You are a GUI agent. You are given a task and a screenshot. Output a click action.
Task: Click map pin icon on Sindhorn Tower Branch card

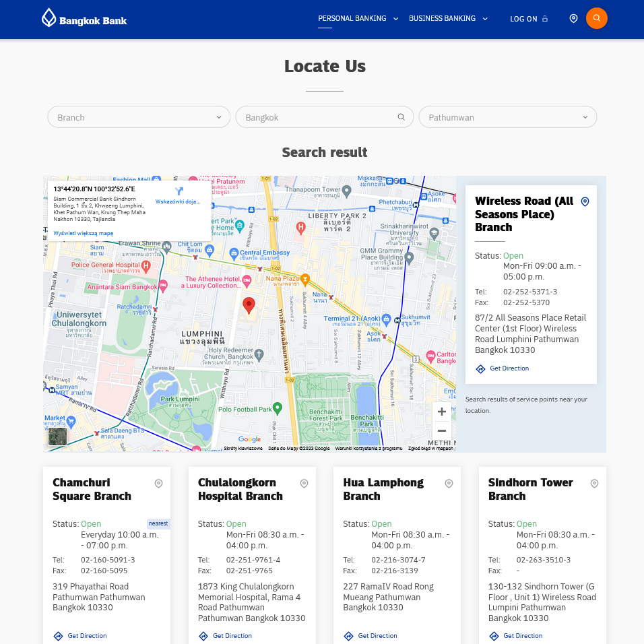[594, 484]
